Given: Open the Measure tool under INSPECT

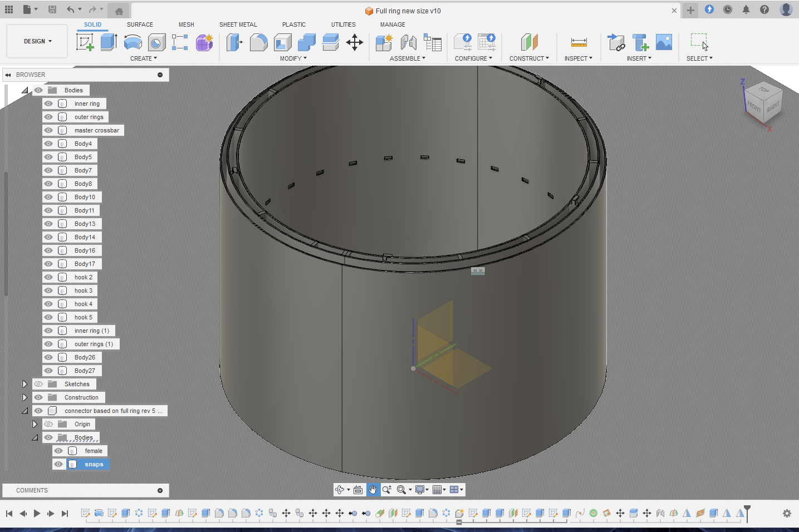Looking at the screenshot, I should tap(579, 42).
